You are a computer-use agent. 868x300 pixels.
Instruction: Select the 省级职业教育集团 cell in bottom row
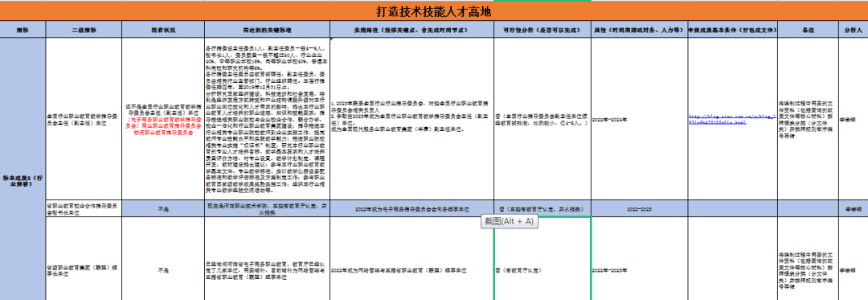point(84,258)
